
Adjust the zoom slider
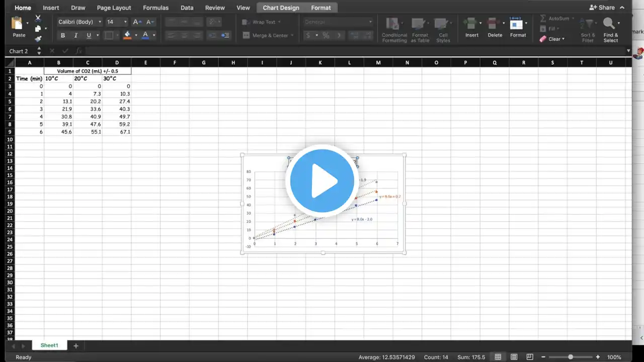(x=570, y=357)
